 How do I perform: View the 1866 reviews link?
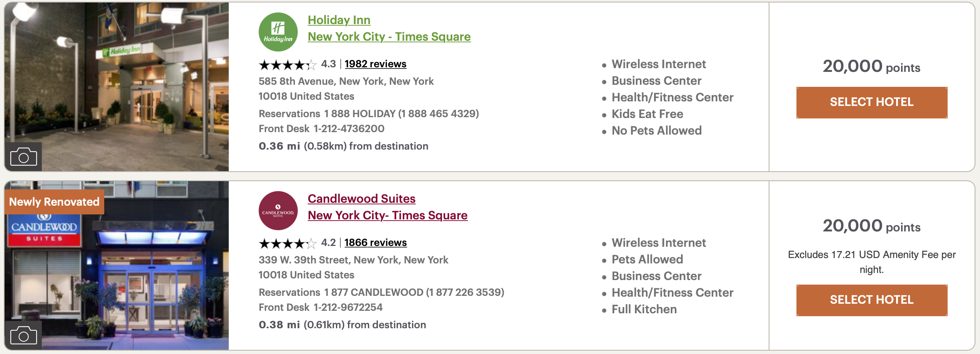(375, 243)
